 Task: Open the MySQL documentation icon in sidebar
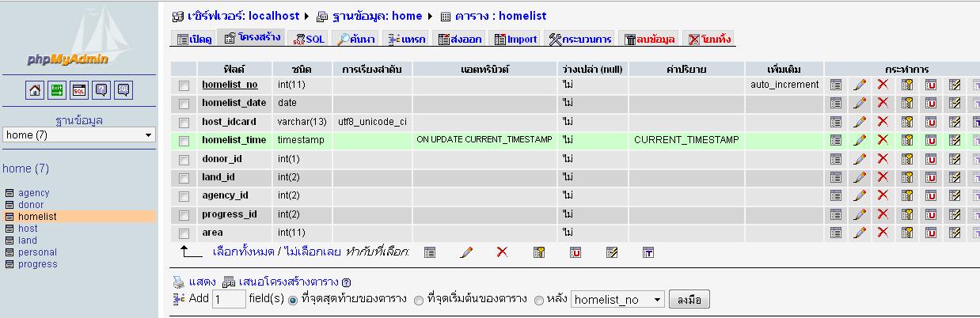(x=124, y=91)
